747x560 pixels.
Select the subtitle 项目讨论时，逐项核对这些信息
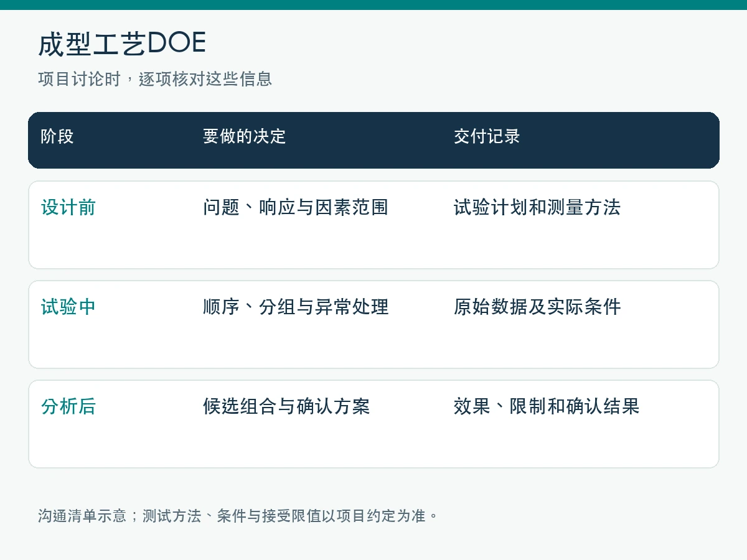(155, 79)
